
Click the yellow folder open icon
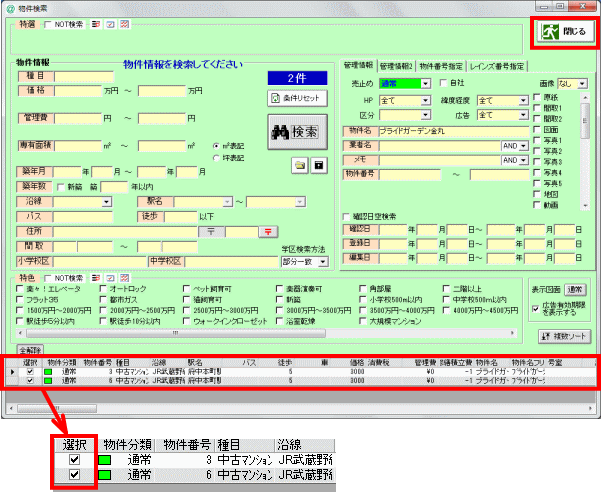click(x=300, y=166)
